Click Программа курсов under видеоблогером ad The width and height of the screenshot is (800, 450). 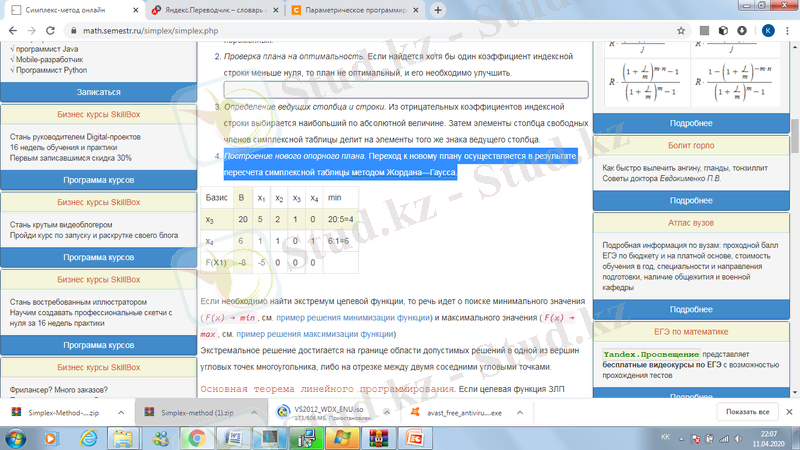[98, 257]
